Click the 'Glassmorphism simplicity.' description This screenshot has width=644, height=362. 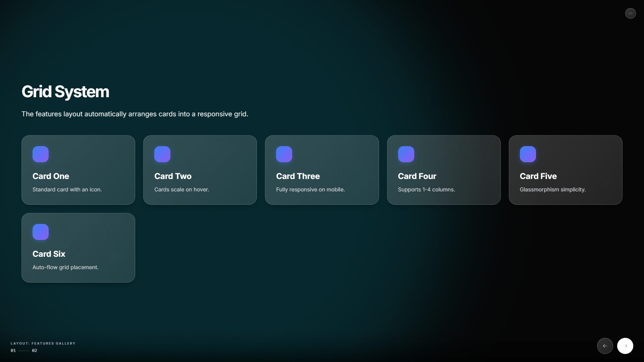coord(552,189)
